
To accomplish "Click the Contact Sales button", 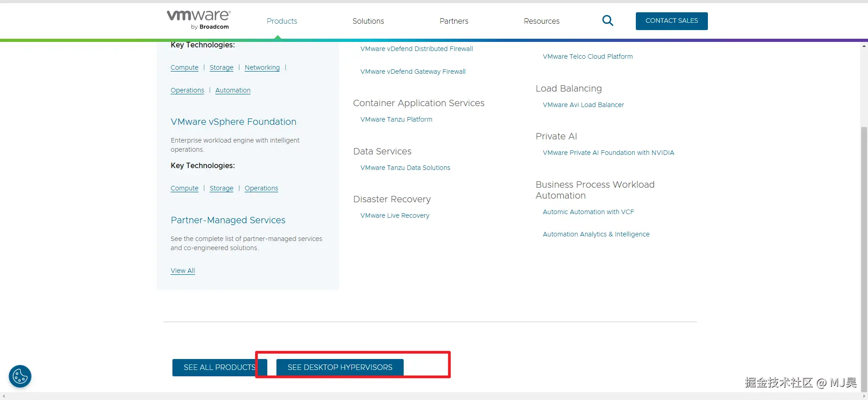I will point(671,21).
